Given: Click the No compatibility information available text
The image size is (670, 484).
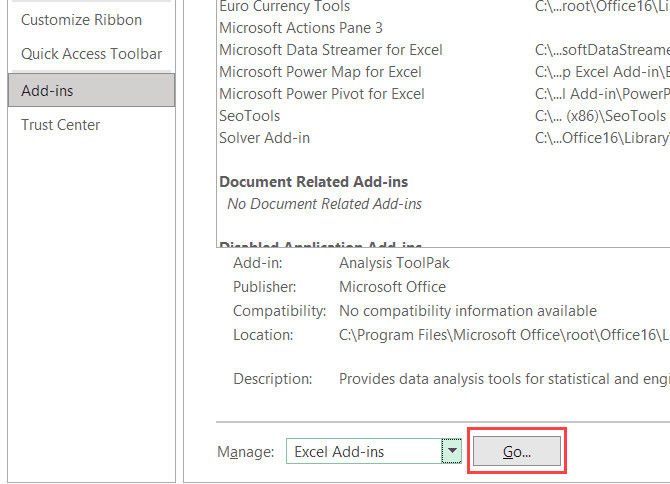Looking at the screenshot, I should click(467, 311).
